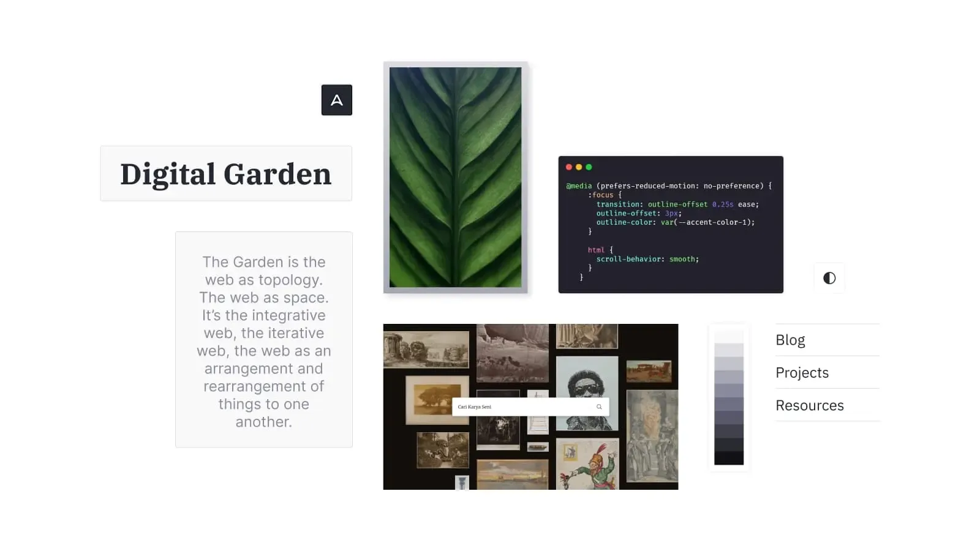Click the green dot in code window

(x=589, y=167)
